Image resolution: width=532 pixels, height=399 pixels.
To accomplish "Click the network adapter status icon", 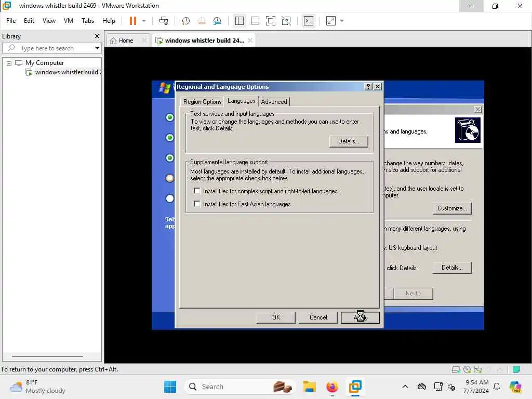I will [478, 369].
